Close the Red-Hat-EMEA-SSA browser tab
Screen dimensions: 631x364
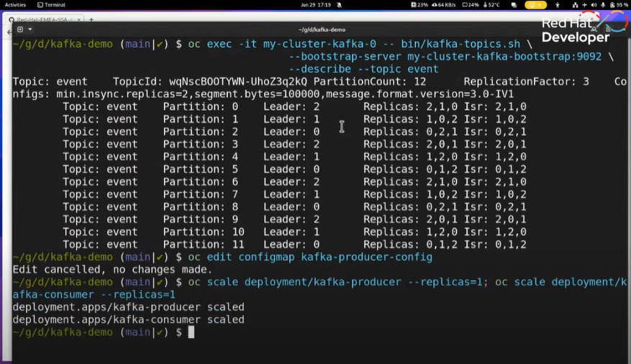tap(79, 19)
